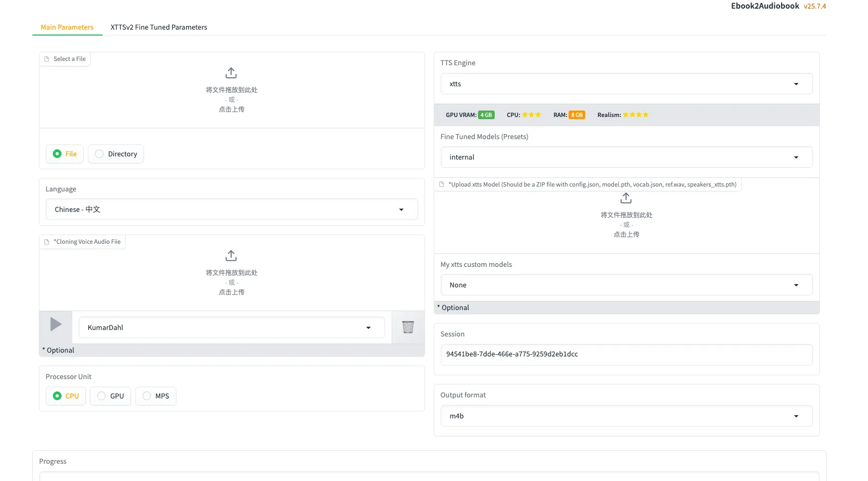Choose MPS as processor unit
Image resolution: width=868 pixels, height=481 pixels.
pos(156,396)
